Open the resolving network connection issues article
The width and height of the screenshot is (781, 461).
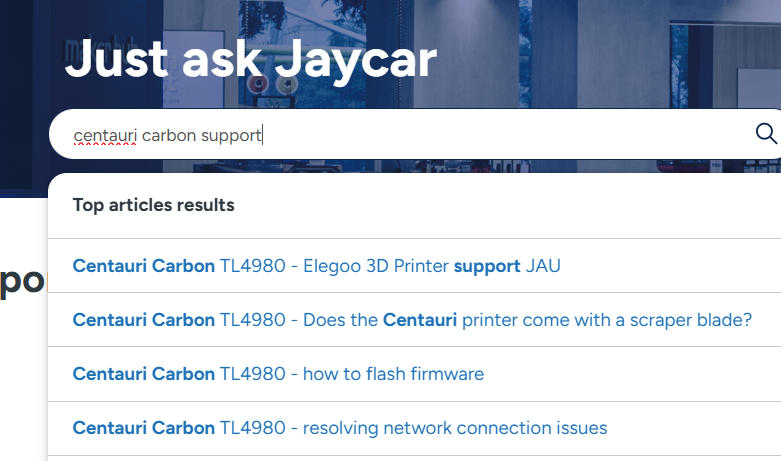coord(340,428)
